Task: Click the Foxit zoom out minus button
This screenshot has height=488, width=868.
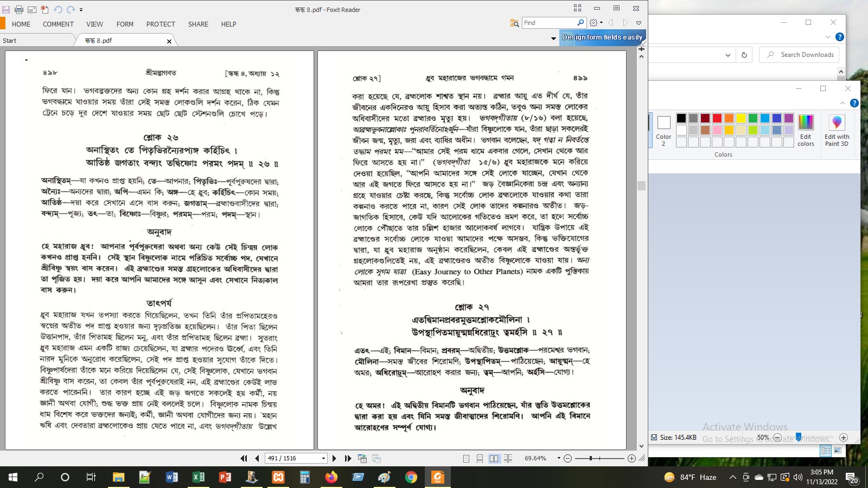Action: pyautogui.click(x=568, y=459)
